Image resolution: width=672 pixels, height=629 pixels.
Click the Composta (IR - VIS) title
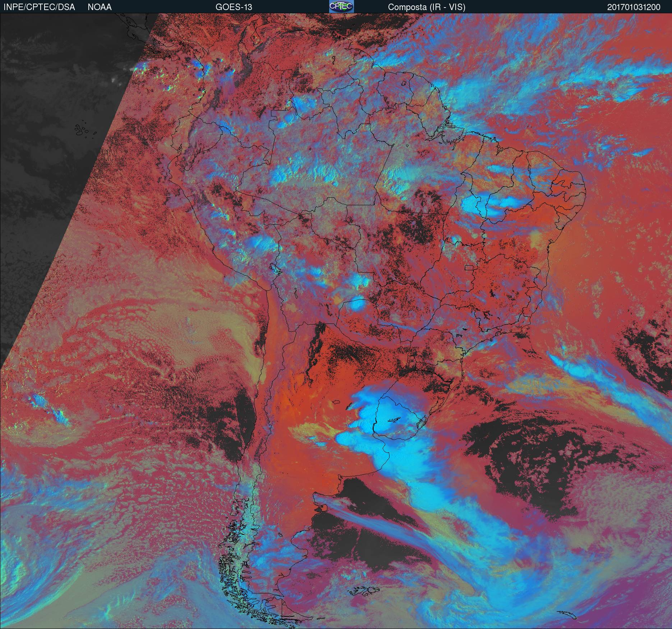[427, 7]
